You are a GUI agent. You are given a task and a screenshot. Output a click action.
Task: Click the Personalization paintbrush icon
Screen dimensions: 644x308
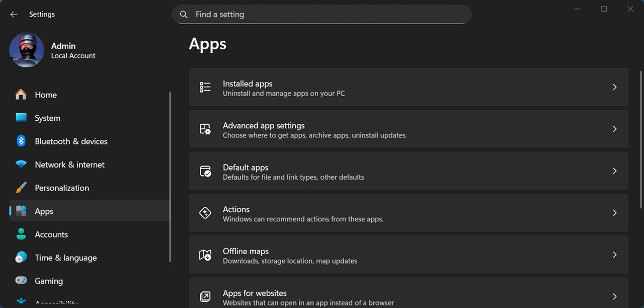click(21, 188)
